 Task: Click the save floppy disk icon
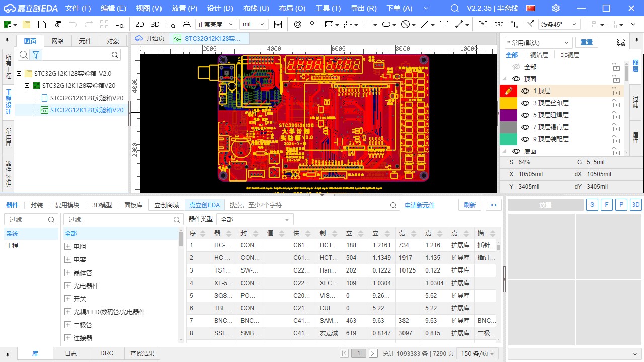point(42,24)
